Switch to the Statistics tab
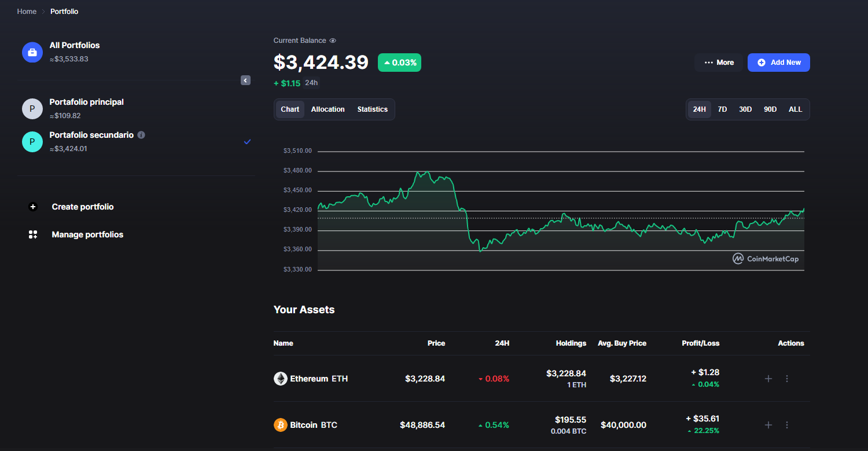Screen dimensions: 868x451 (x=373, y=109)
